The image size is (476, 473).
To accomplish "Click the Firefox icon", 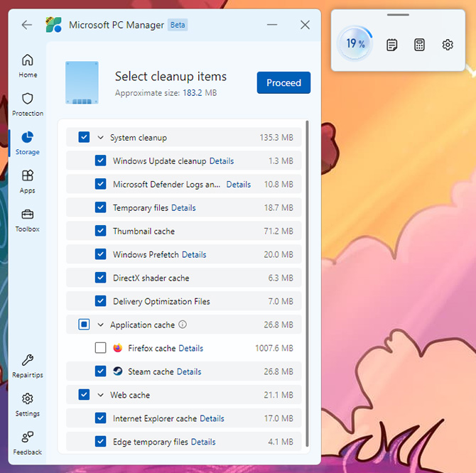I will (x=118, y=348).
